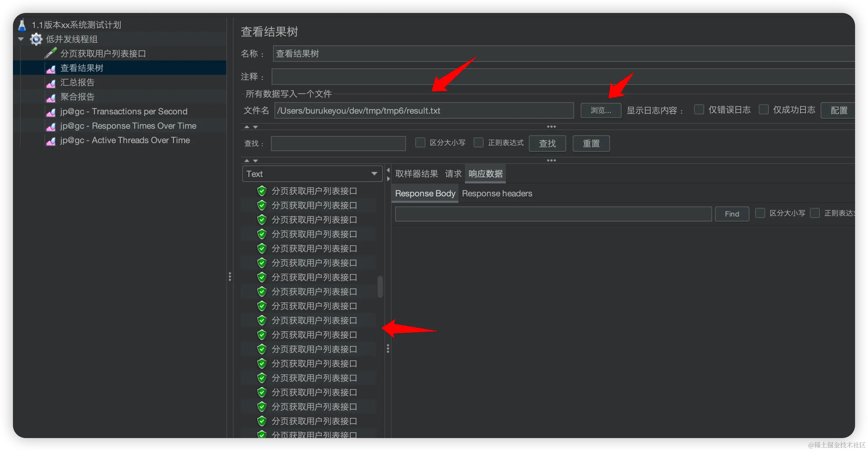Toggle the 正则表达式 checkbox beside Find's 区分大小写
The height and width of the screenshot is (451, 868).
click(x=815, y=213)
